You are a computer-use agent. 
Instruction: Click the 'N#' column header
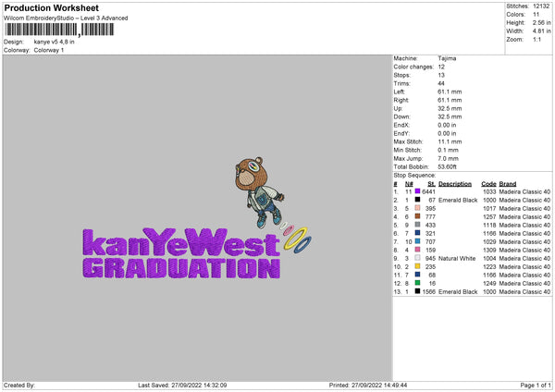tap(409, 184)
